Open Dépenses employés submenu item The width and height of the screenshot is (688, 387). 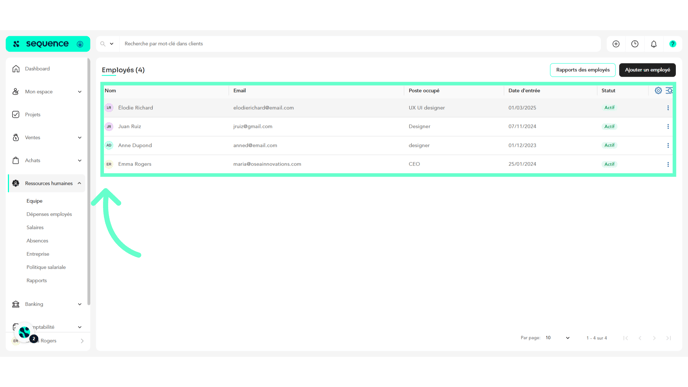point(49,214)
